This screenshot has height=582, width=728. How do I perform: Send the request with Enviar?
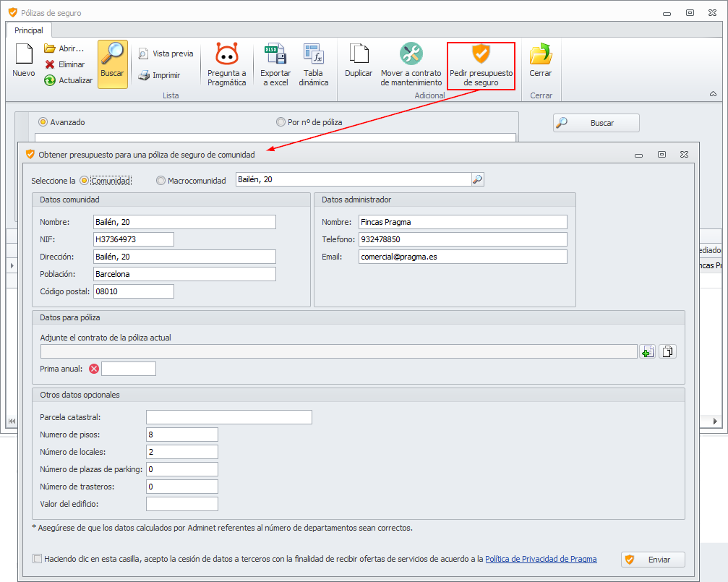[x=653, y=560]
